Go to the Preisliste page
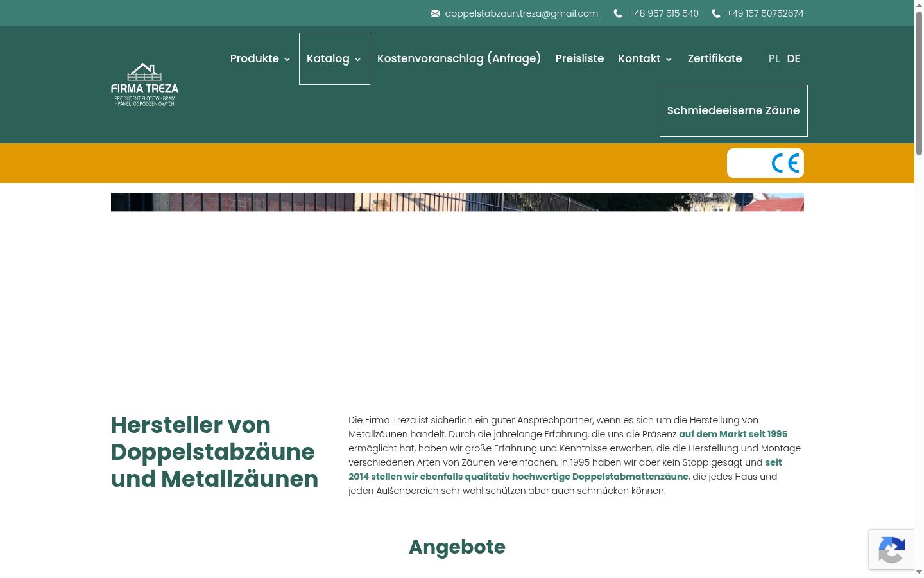The width and height of the screenshot is (924, 578). [579, 58]
